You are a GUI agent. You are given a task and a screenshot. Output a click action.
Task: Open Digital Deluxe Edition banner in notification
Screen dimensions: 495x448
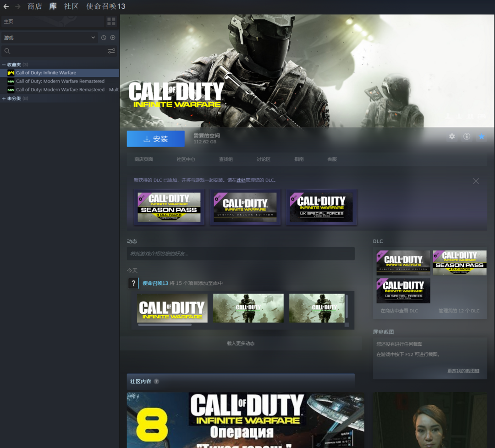(245, 207)
